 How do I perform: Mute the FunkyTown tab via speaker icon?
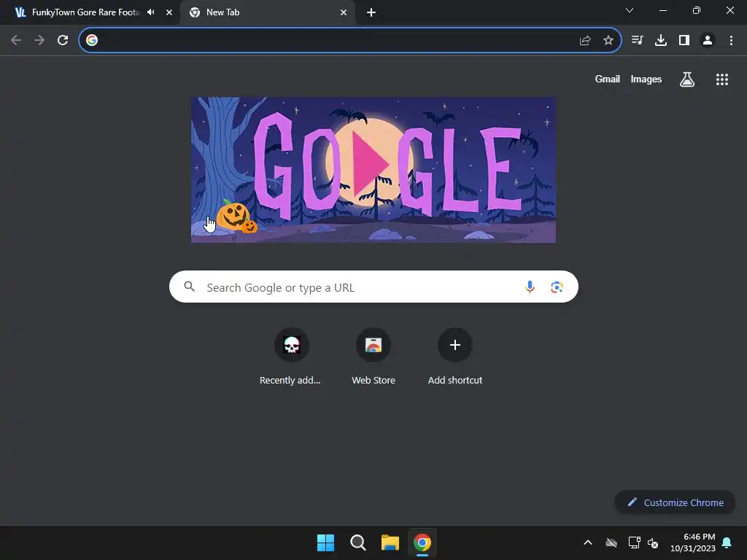click(x=151, y=12)
